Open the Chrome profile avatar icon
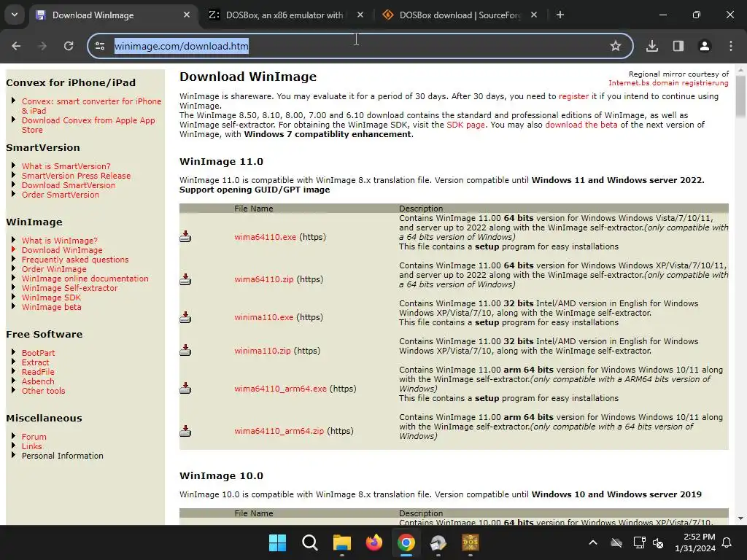 coord(704,46)
